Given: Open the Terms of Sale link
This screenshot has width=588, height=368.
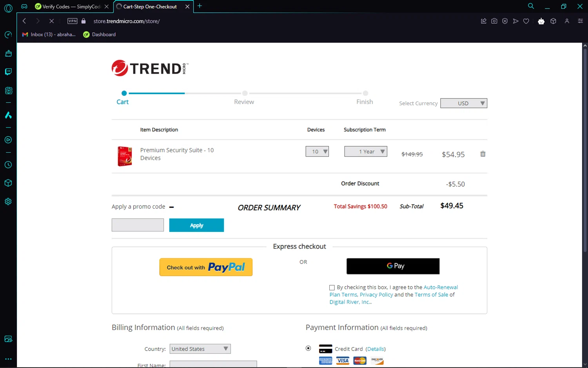Looking at the screenshot, I should (431, 295).
